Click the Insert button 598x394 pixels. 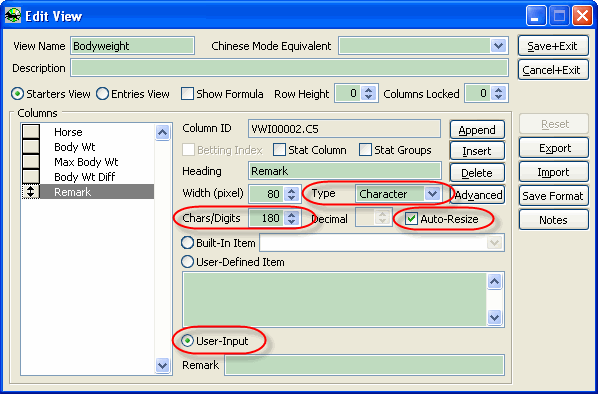[477, 151]
